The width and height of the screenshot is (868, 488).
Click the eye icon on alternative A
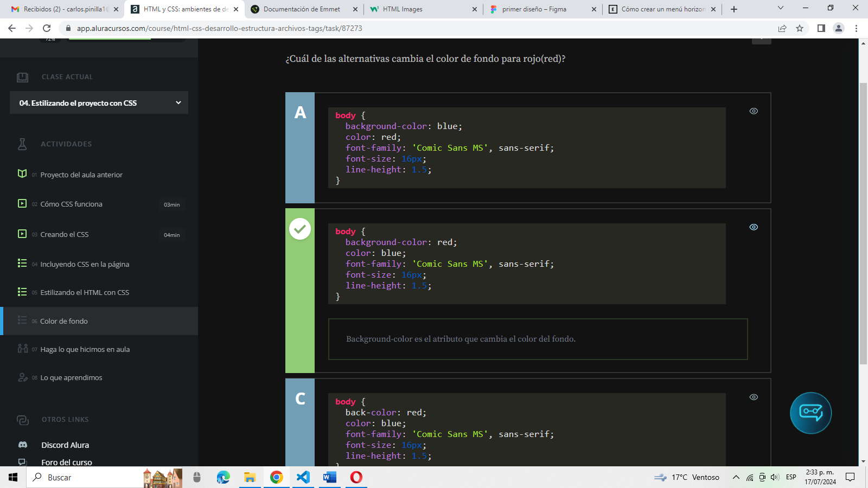(x=754, y=111)
